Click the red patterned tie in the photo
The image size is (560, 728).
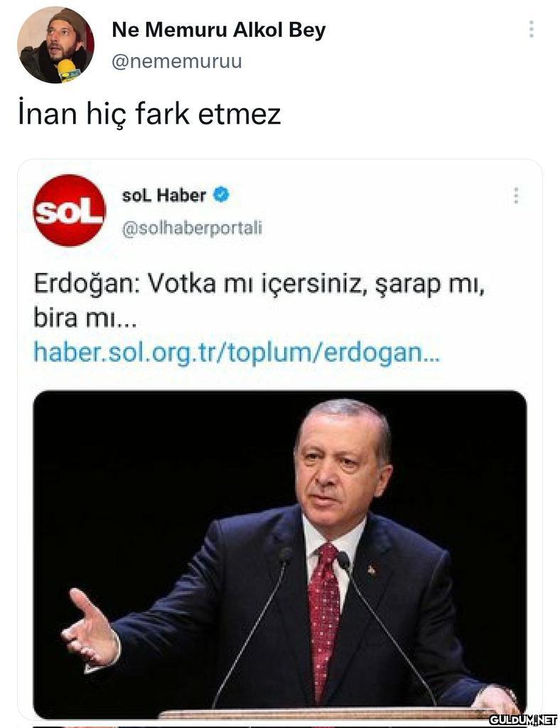point(324,618)
